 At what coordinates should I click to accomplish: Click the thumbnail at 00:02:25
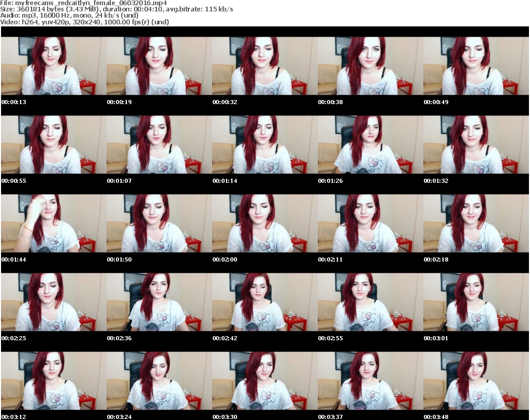tap(54, 302)
